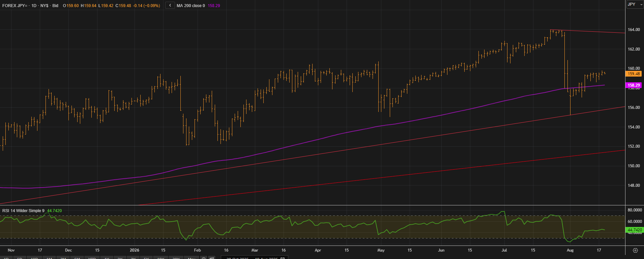
Task: Open the gear icon next to the Max button
Action: 204,258
